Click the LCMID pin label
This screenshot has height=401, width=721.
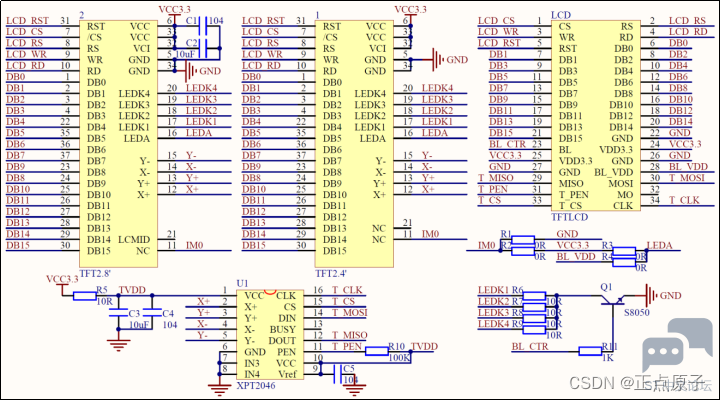[x=134, y=240]
